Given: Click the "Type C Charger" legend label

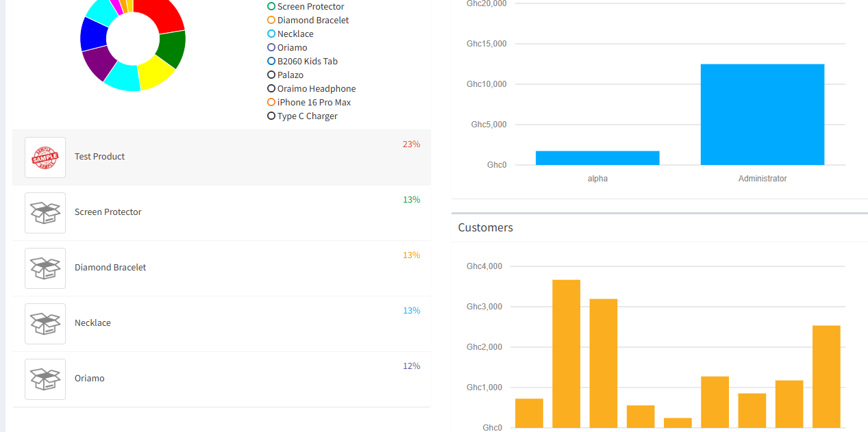Looking at the screenshot, I should [308, 116].
